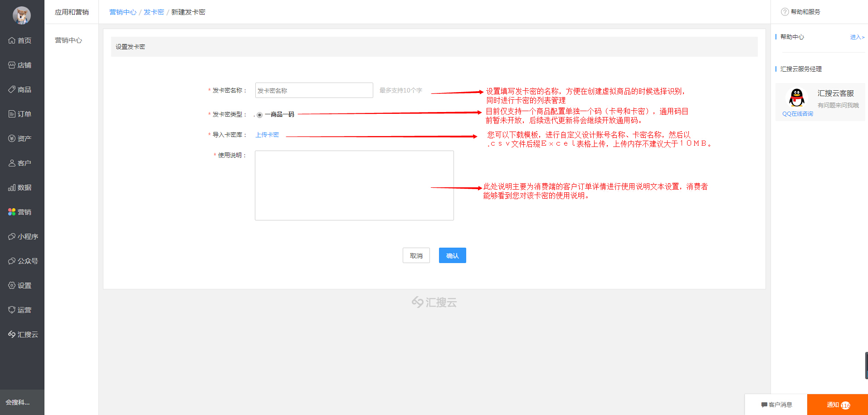Screen dimensions: 868x415
Task: Click the home icon in the sidebar
Action: tap(12, 40)
